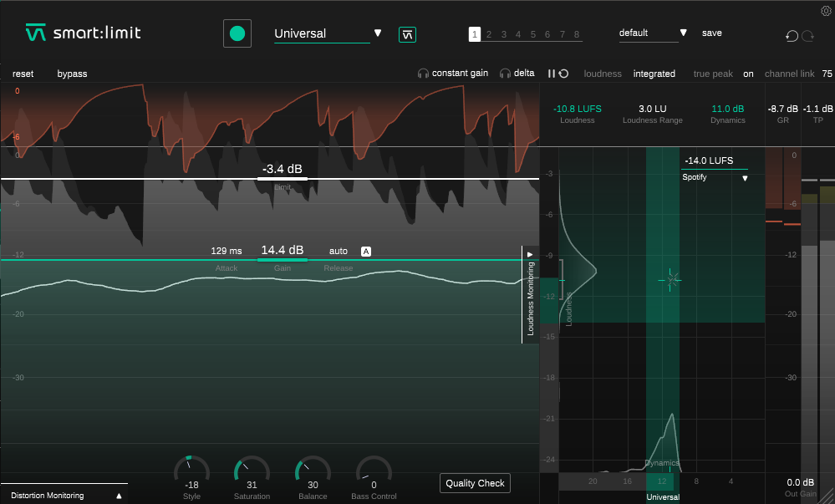Image resolution: width=835 pixels, height=504 pixels.
Task: Expand the Distortion Monitoring panel
Action: click(119, 496)
